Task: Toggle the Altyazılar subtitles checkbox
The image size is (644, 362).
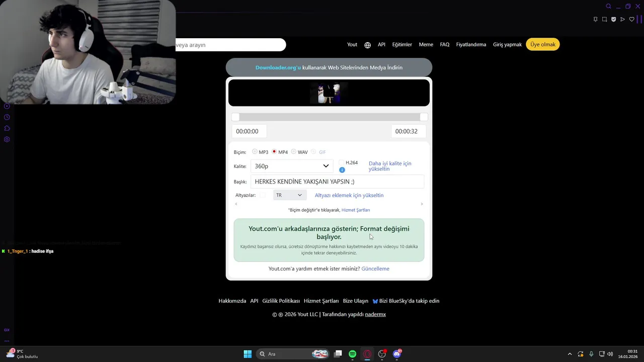Action: click(x=262, y=195)
